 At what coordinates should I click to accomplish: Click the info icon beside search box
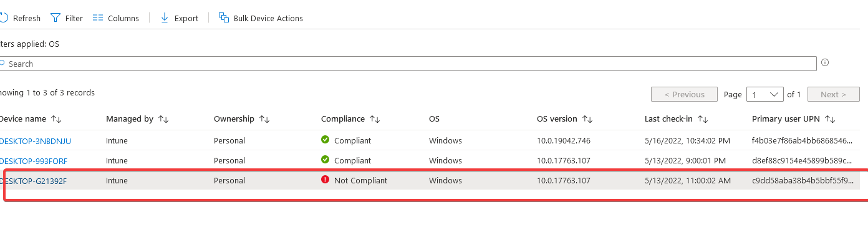point(825,62)
